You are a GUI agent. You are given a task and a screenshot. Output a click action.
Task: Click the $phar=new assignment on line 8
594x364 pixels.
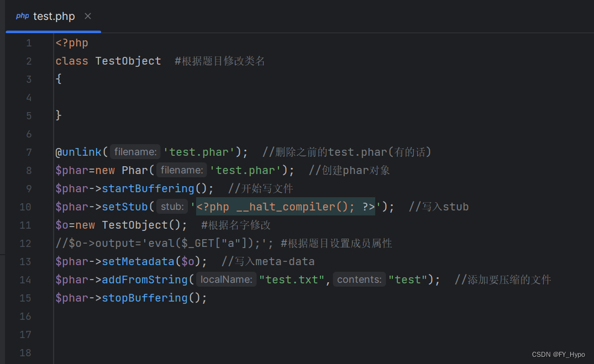coord(85,170)
